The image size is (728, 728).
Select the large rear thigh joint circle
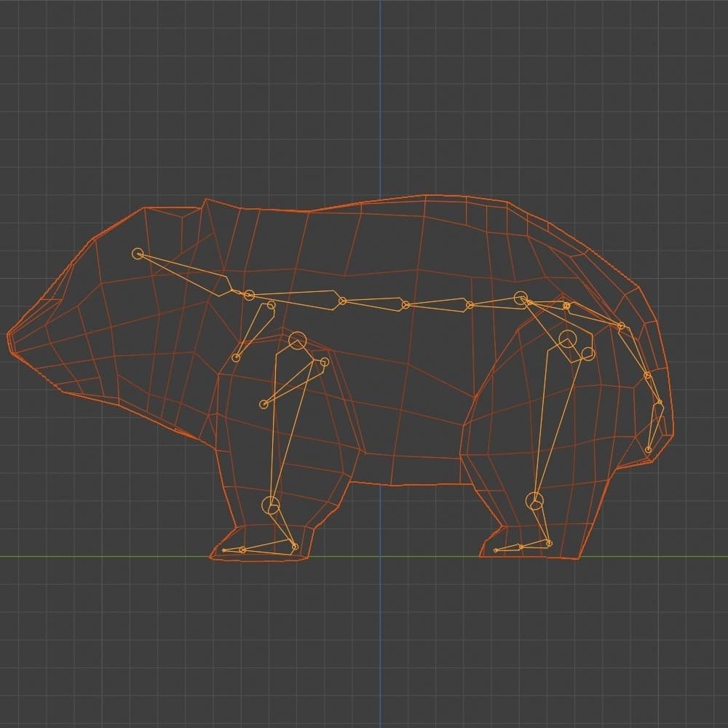(x=567, y=339)
